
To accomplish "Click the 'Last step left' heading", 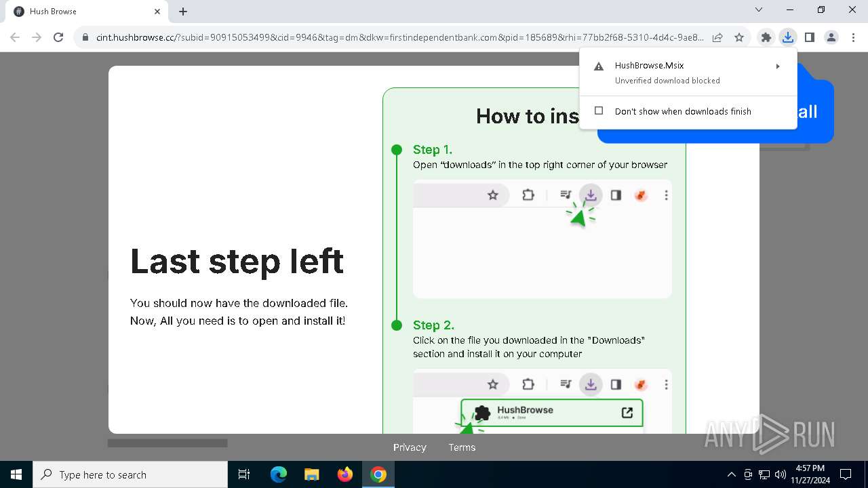I will 237,262.
